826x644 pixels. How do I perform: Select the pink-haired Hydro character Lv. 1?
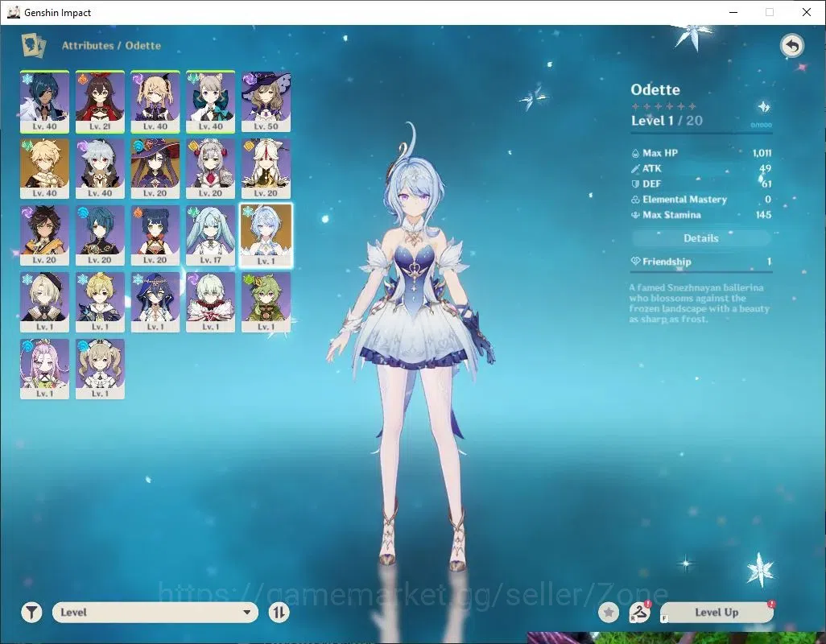[45, 369]
